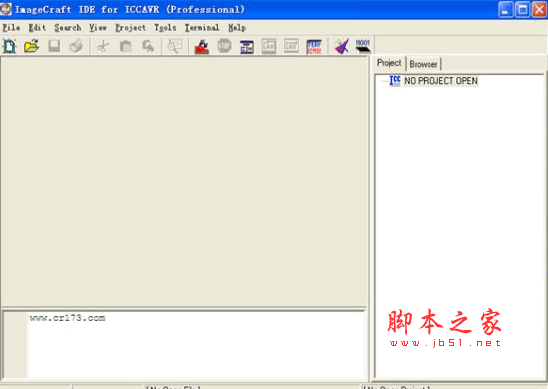The width and height of the screenshot is (548, 389).
Task: Open the Tools menu
Action: [x=165, y=28]
